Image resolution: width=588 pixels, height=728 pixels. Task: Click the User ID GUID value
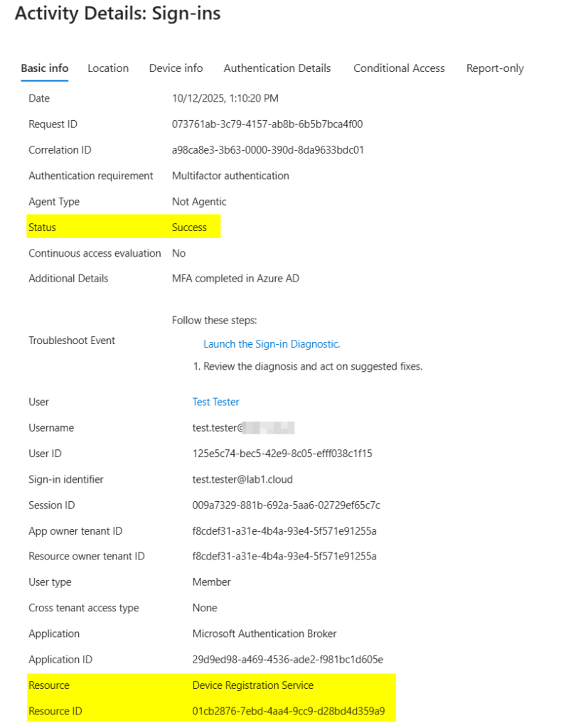point(282,454)
